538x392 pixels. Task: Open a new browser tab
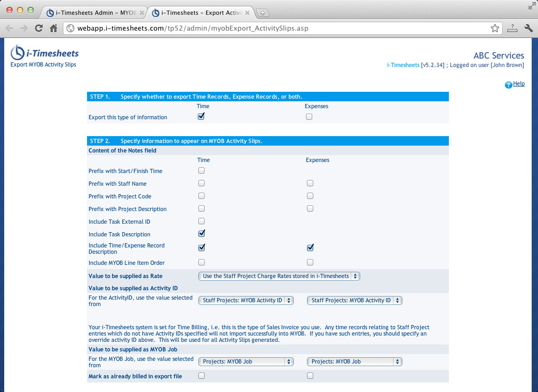point(263,13)
